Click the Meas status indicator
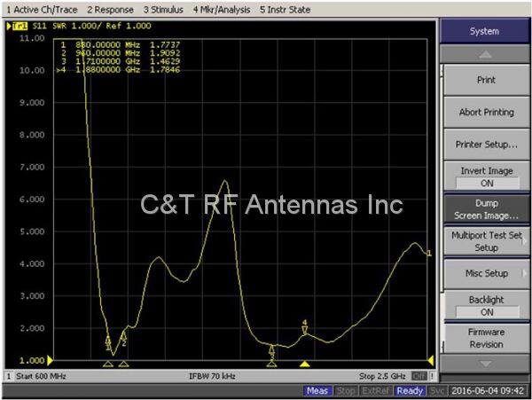532x400 pixels. pos(317,391)
